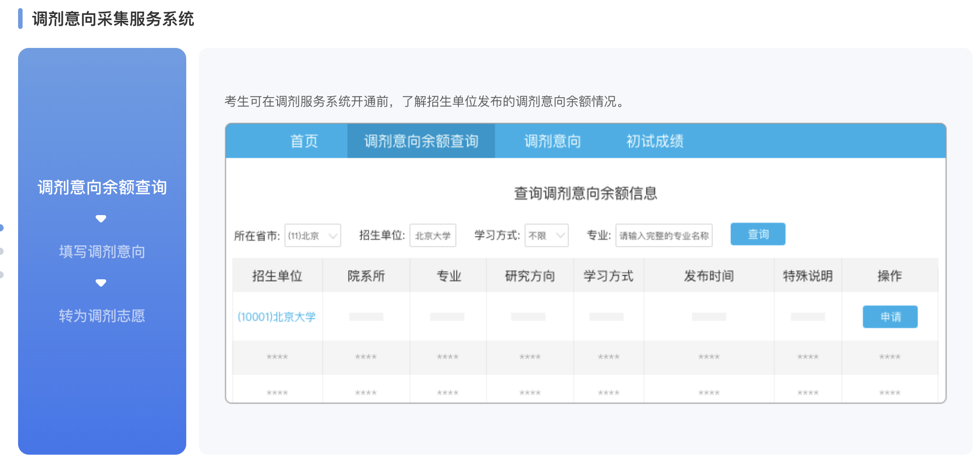Viewport: 980px width, 461px height.
Task: Select the active blue carousel dot
Action: pyautogui.click(x=1, y=227)
